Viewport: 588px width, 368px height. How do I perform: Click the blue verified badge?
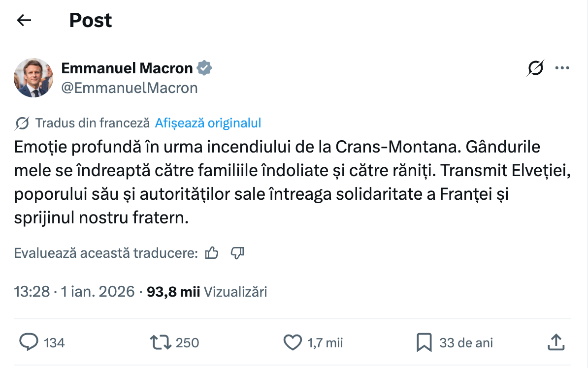(204, 68)
